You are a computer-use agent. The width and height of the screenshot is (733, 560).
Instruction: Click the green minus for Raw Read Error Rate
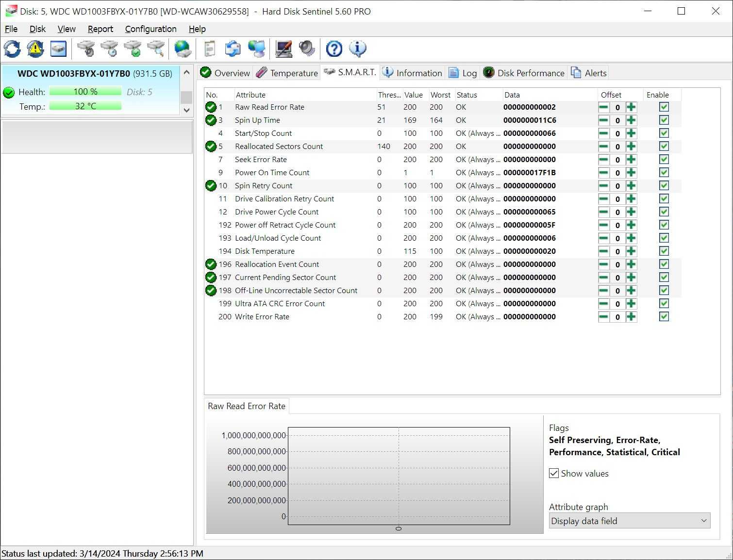(603, 107)
